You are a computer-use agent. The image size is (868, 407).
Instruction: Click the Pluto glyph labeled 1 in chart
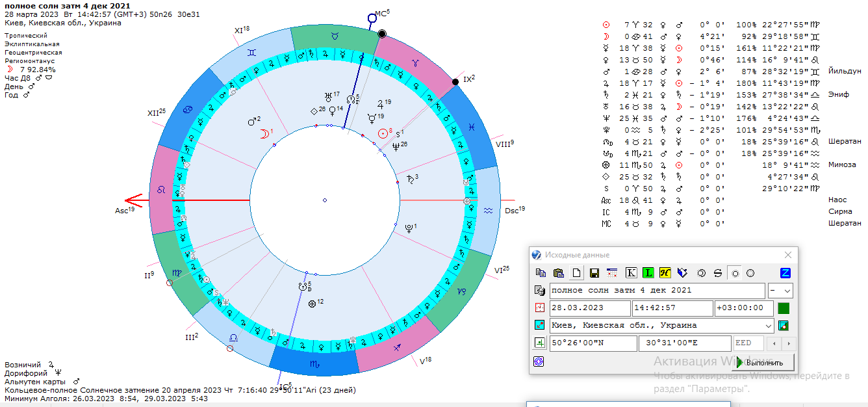point(409,228)
